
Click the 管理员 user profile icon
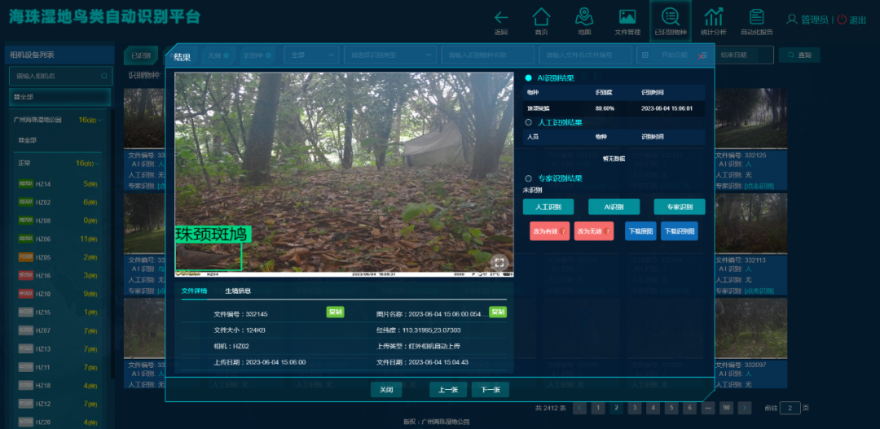(792, 20)
